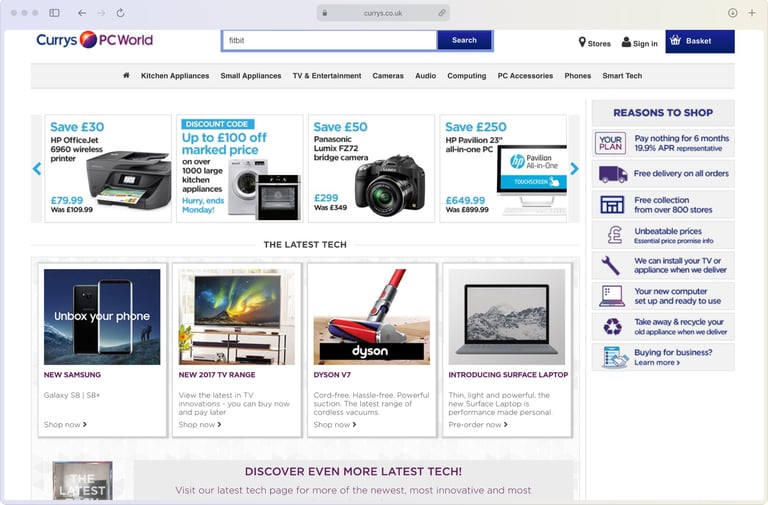
Task: Show next deals with right carousel arrow
Action: [574, 169]
